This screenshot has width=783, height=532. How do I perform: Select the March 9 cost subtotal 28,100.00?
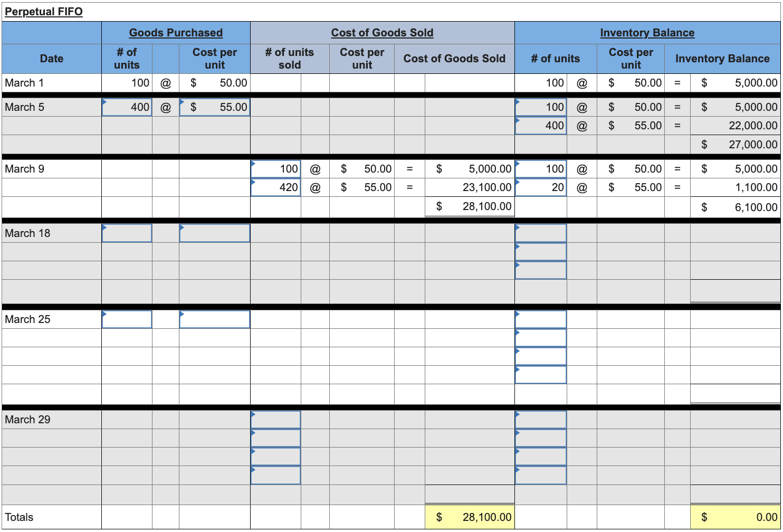pos(470,206)
